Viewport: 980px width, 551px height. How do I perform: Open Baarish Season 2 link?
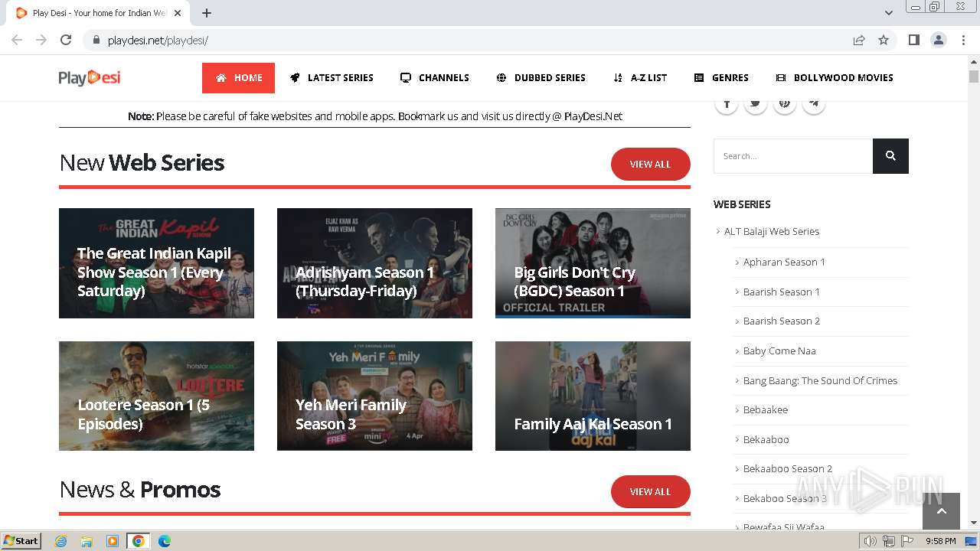coord(781,321)
